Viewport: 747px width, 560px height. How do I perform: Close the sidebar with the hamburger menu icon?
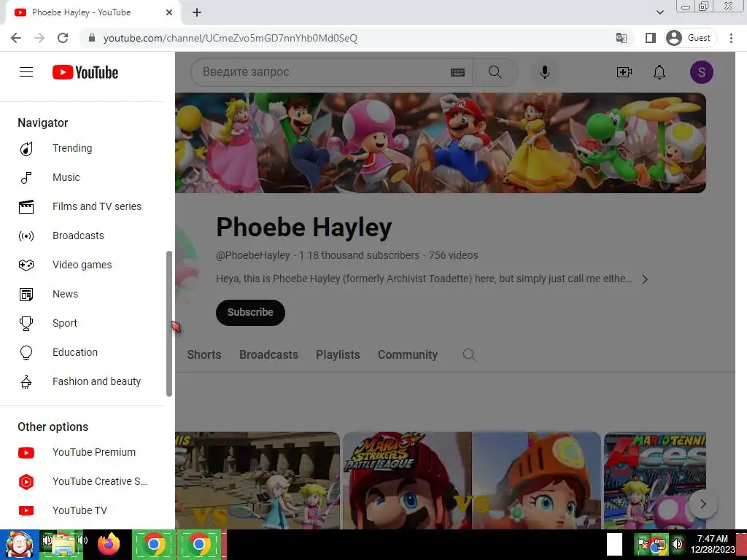tap(26, 72)
